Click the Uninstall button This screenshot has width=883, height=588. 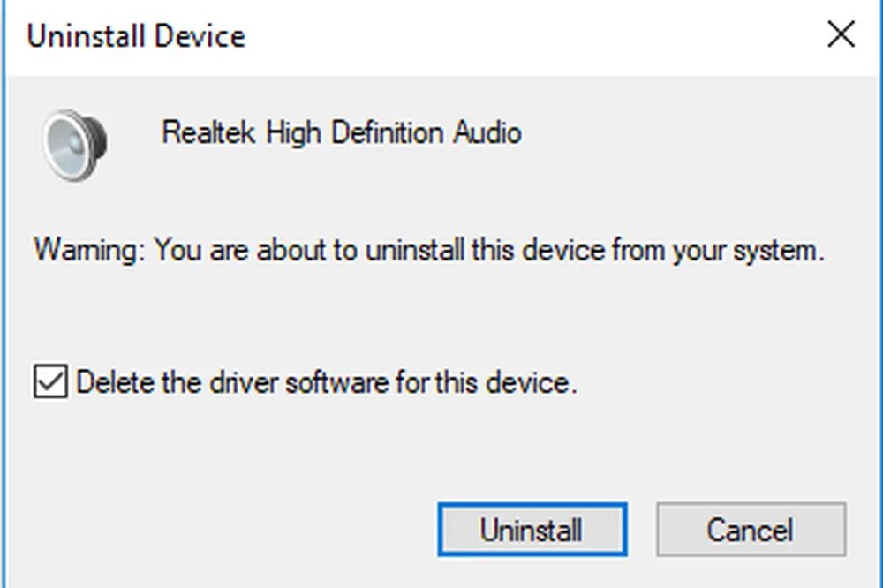[532, 530]
